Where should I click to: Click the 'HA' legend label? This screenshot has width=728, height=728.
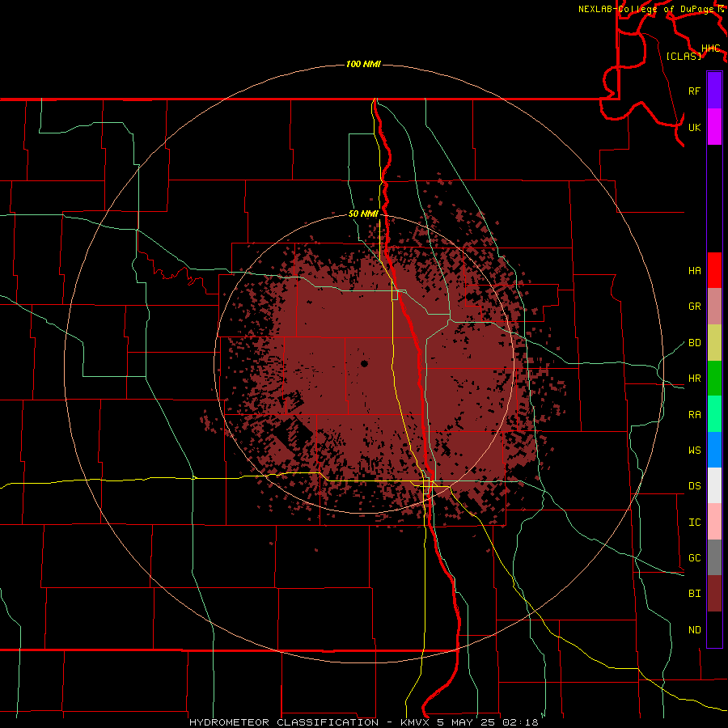click(694, 271)
